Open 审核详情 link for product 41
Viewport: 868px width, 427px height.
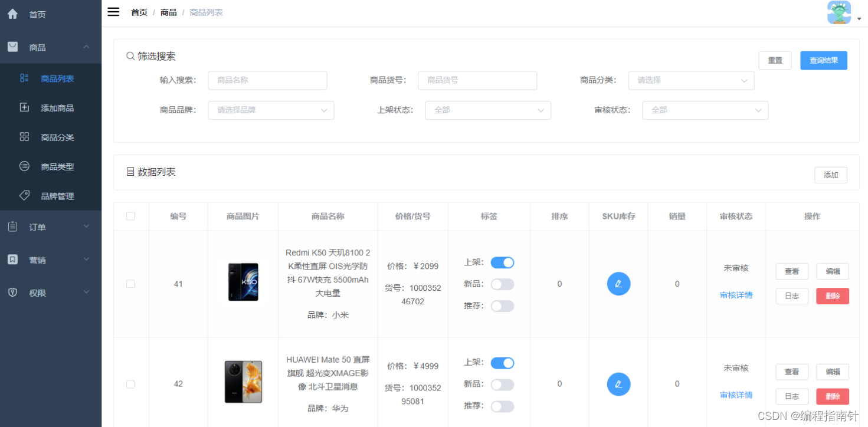(736, 295)
